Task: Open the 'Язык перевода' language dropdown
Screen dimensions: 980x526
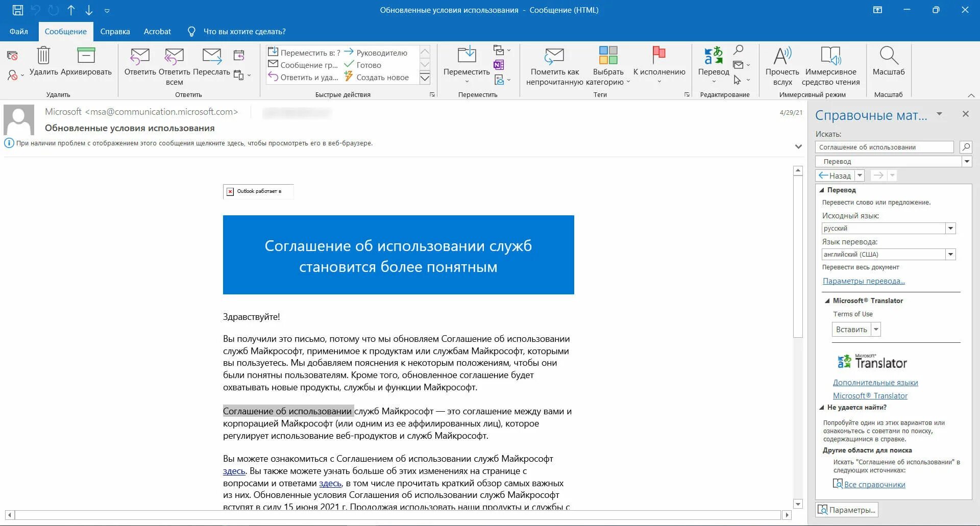Action: pyautogui.click(x=950, y=255)
